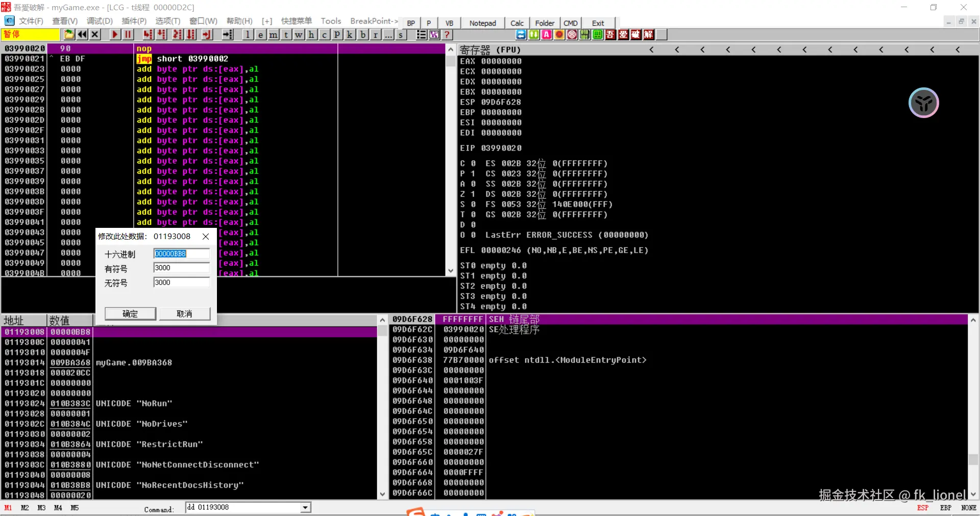Open log window with 'l' button
Viewport: 980px width, 516px height.
pos(248,34)
